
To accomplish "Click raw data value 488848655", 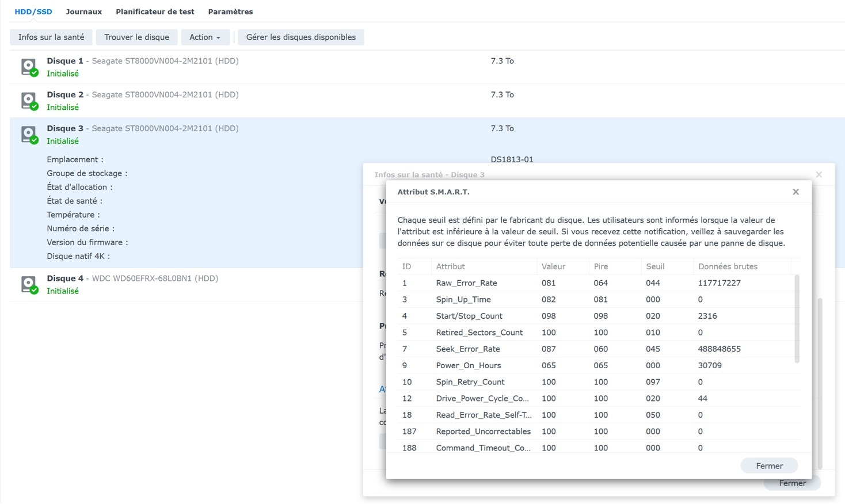I will coord(719,349).
